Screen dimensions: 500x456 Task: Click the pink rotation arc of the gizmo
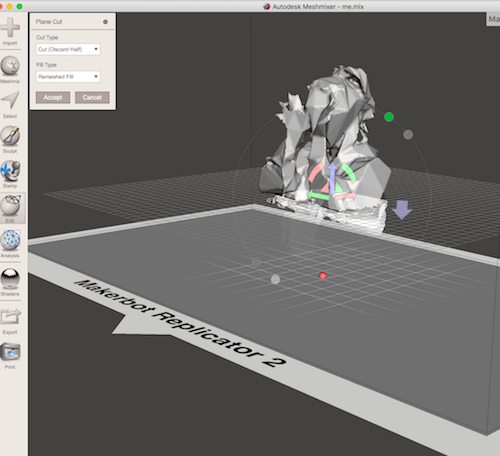[315, 173]
